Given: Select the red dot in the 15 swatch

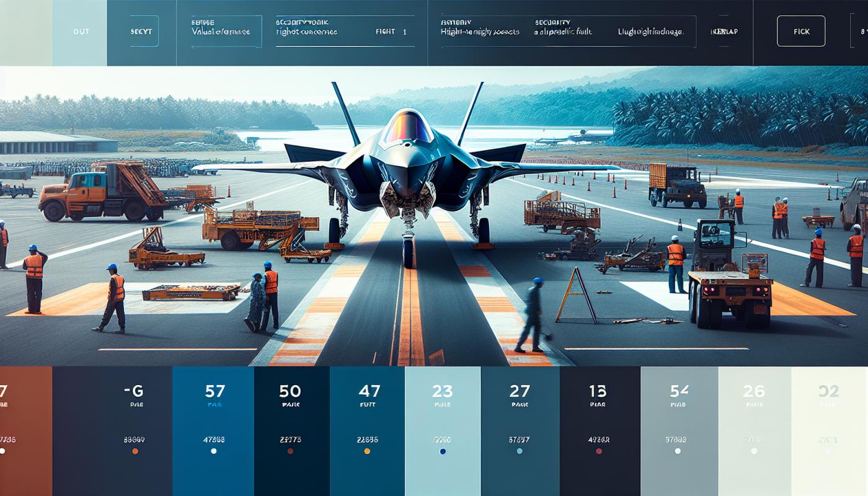Looking at the screenshot, I should point(599,451).
